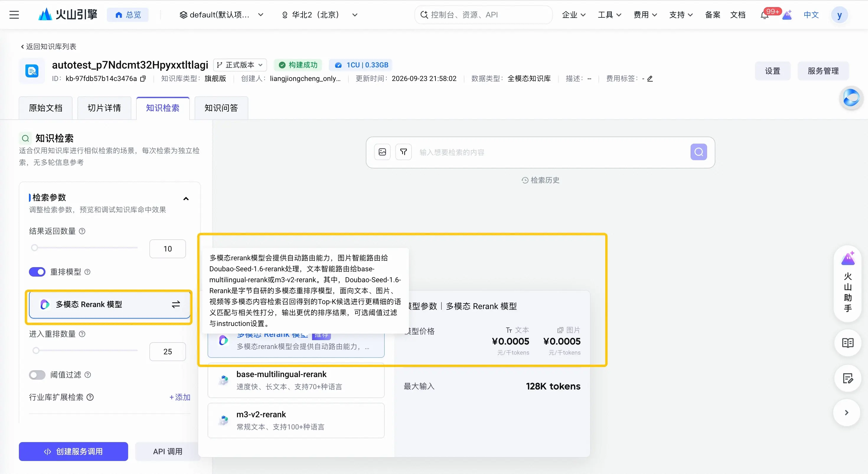Click the 结果返回数量 slider handle
Screen dimensions: 868x474
click(x=34, y=248)
